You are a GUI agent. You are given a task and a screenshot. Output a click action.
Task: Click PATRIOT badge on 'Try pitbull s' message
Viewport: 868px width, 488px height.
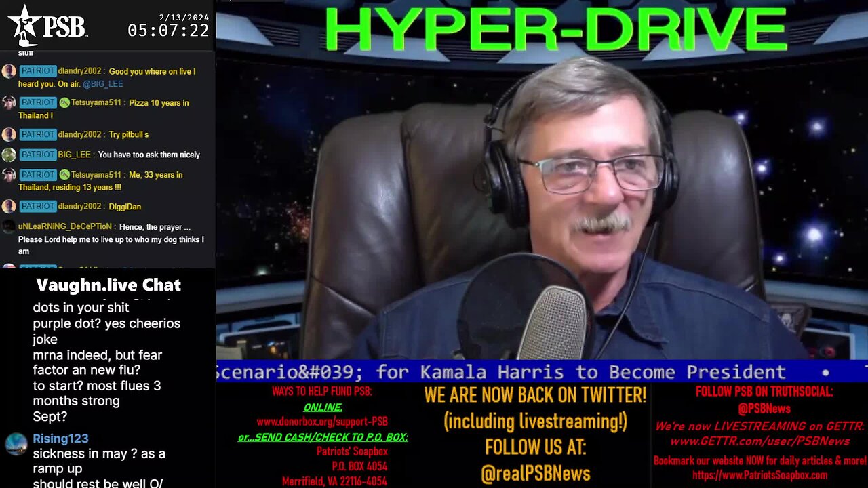pos(37,134)
